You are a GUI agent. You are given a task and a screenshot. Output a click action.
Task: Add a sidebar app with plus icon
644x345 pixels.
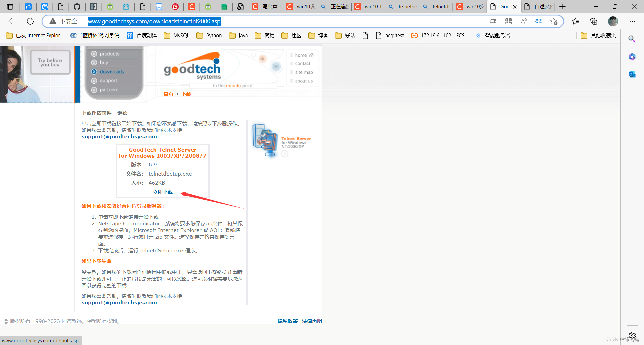click(632, 93)
